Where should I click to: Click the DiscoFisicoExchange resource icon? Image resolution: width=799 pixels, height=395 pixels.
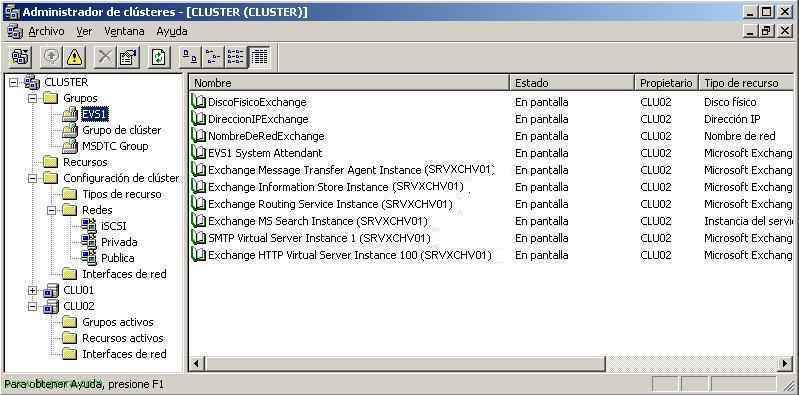tap(198, 102)
